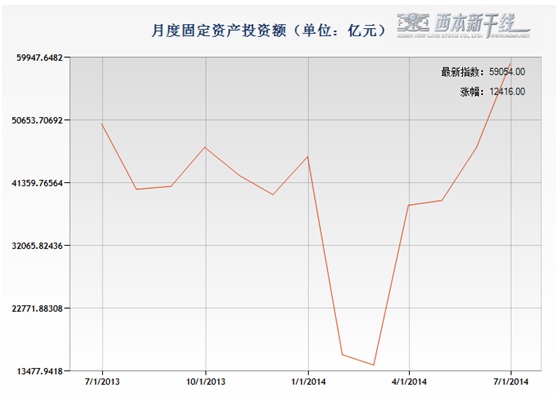
Task: Click the 涨幅 12416.00 readout
Action: point(492,92)
